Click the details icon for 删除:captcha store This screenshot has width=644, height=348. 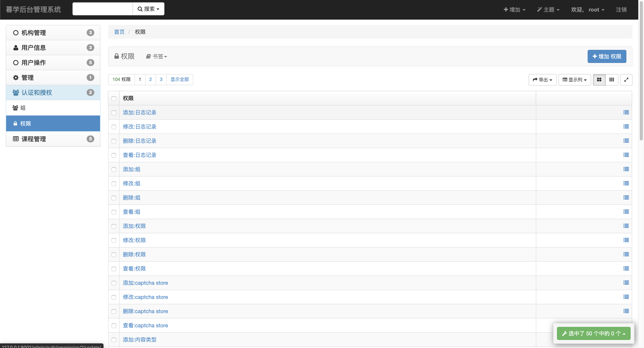pyautogui.click(x=626, y=311)
